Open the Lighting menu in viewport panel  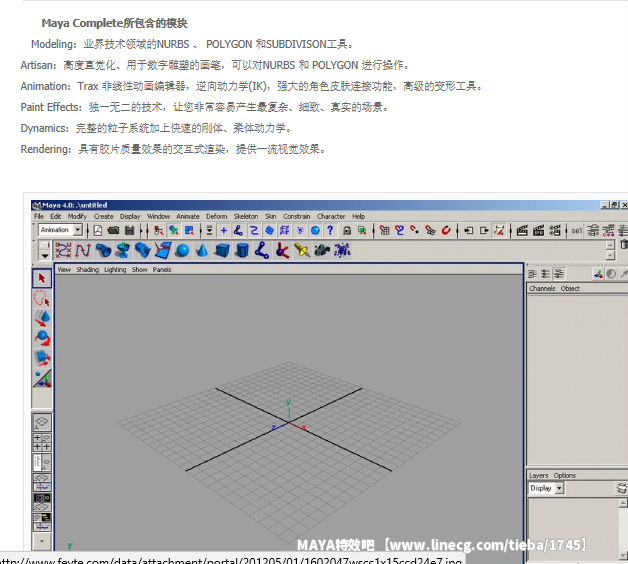115,270
